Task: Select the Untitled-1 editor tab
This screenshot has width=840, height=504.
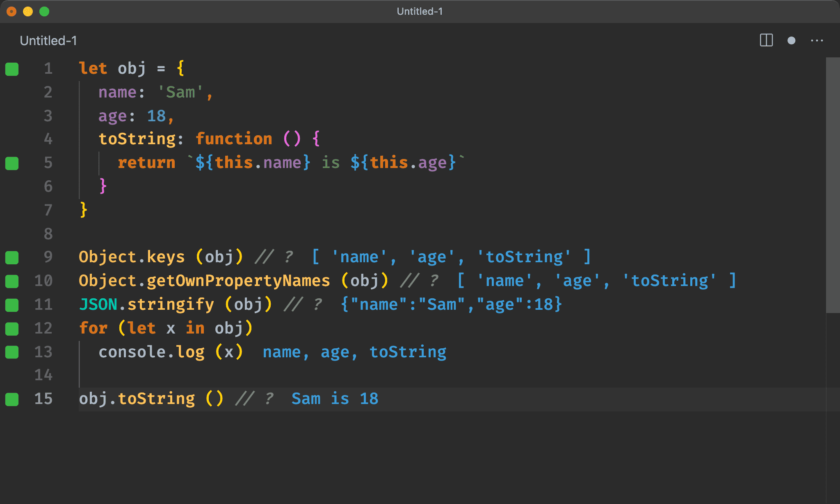Action: pos(48,41)
